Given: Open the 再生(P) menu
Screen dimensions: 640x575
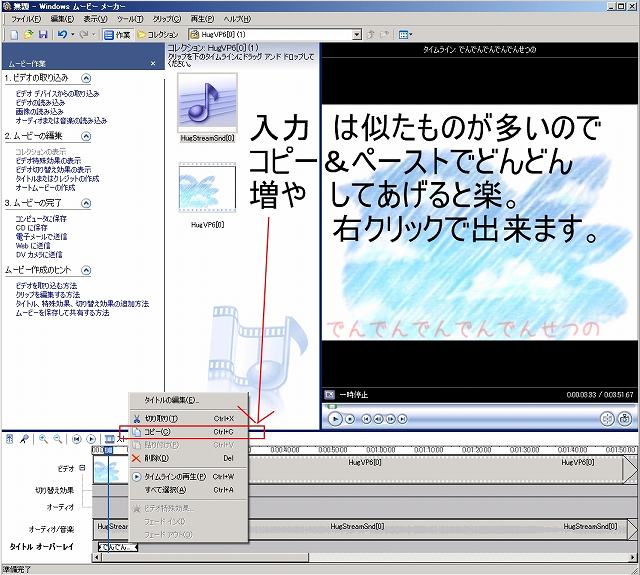Looking at the screenshot, I should coord(202,19).
